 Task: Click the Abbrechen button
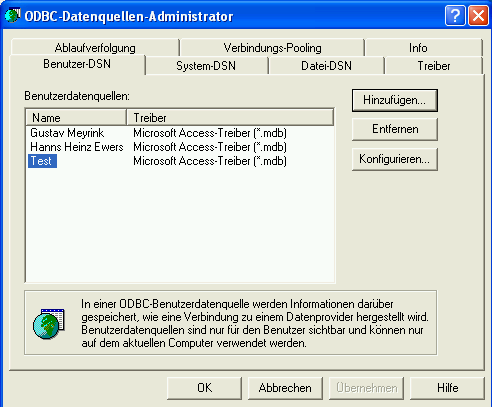tap(285, 388)
